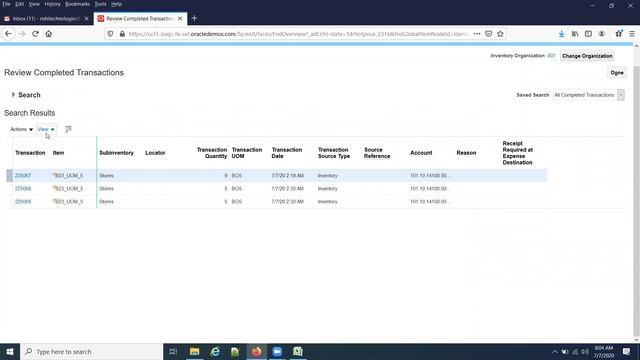Open Zoom from the taskbar
Image resolution: width=640 pixels, height=360 pixels.
pyautogui.click(x=277, y=351)
